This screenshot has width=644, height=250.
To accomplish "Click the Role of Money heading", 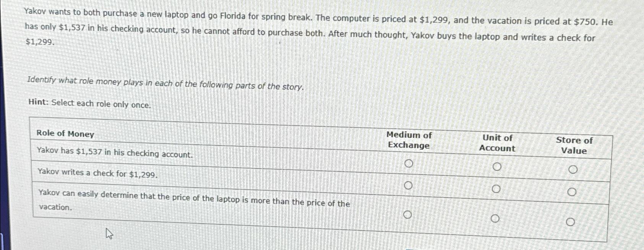I will (65, 134).
